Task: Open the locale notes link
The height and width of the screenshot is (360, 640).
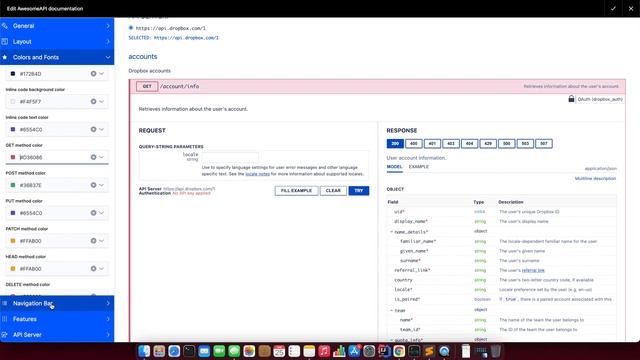Action: 258,174
